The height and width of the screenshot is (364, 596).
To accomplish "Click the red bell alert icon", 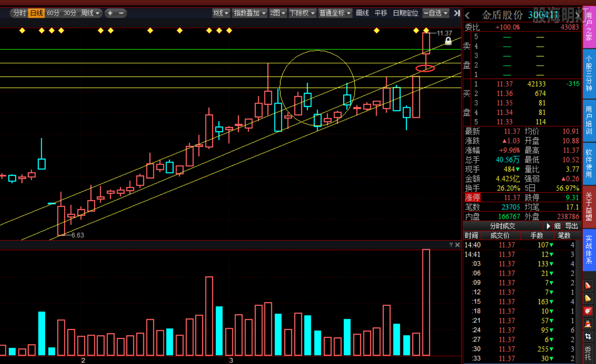I will point(588,286).
